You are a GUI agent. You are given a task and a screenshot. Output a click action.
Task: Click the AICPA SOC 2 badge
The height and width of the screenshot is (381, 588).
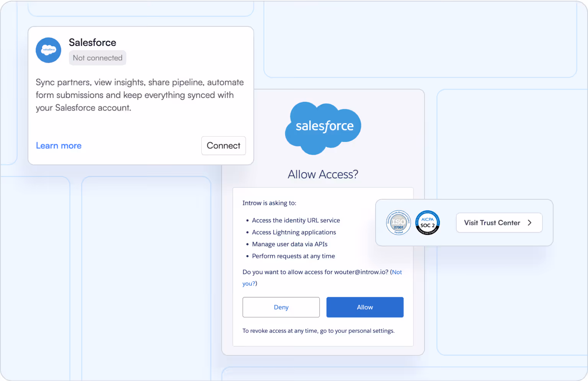pos(428,223)
